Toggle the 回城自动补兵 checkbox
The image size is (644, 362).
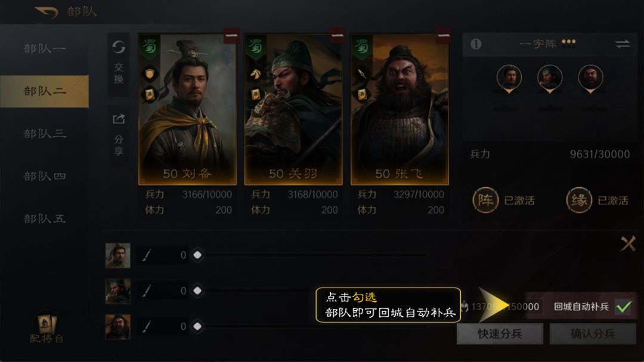[624, 307]
